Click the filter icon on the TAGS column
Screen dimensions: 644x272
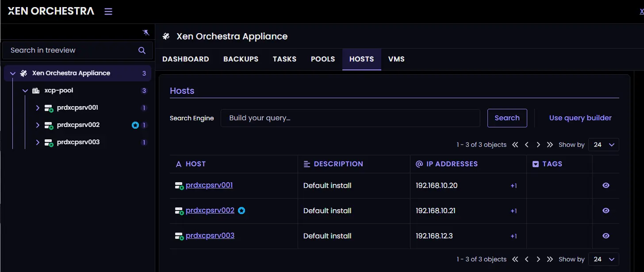coord(537,164)
